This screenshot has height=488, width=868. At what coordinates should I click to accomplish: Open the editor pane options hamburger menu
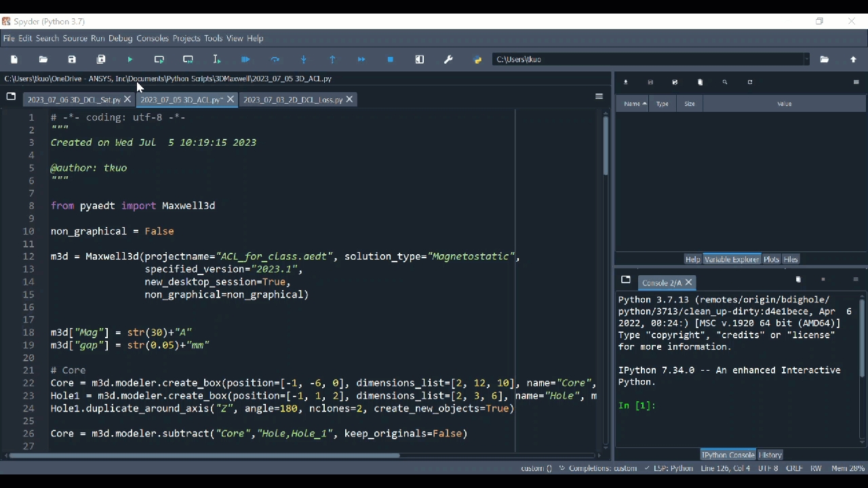click(x=599, y=97)
